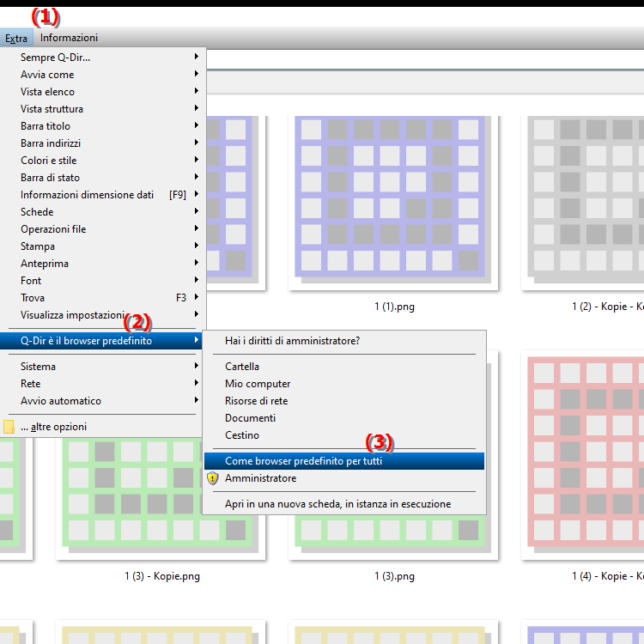644x644 pixels.
Task: Click Amministratore menu entry
Action: (344, 478)
